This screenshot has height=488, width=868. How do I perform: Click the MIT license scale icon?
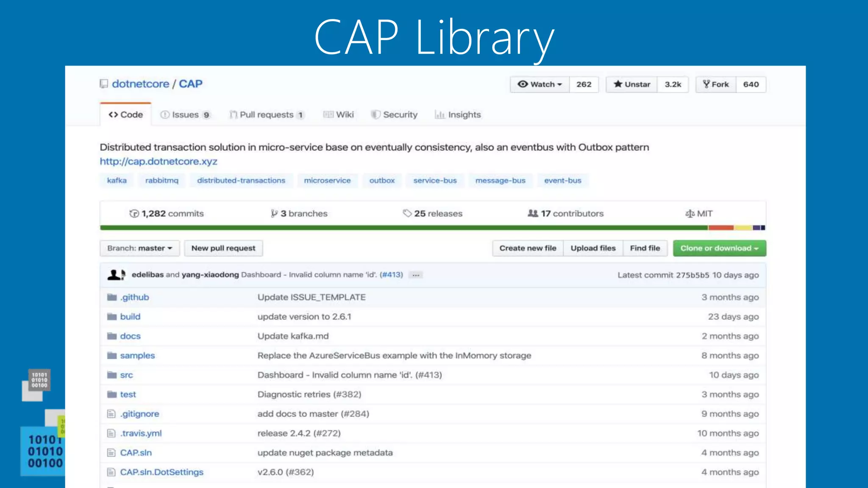click(690, 213)
